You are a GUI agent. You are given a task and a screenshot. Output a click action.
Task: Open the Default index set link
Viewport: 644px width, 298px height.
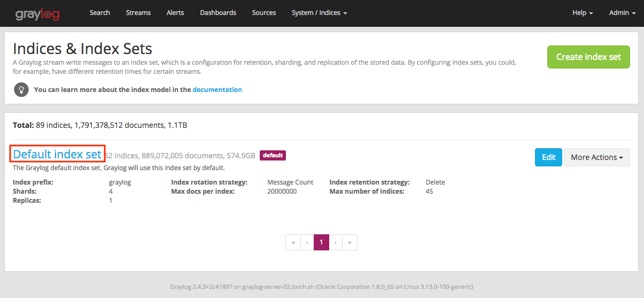click(x=57, y=155)
